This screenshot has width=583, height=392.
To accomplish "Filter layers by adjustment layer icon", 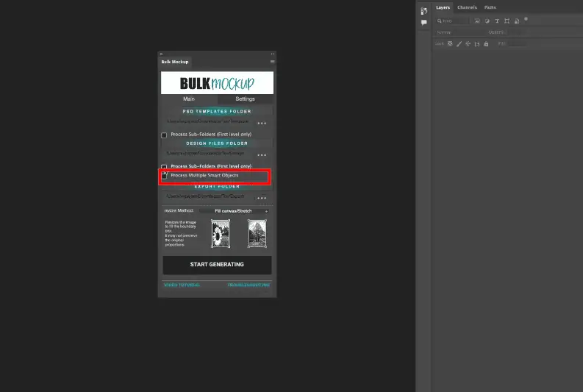I will pyautogui.click(x=487, y=21).
